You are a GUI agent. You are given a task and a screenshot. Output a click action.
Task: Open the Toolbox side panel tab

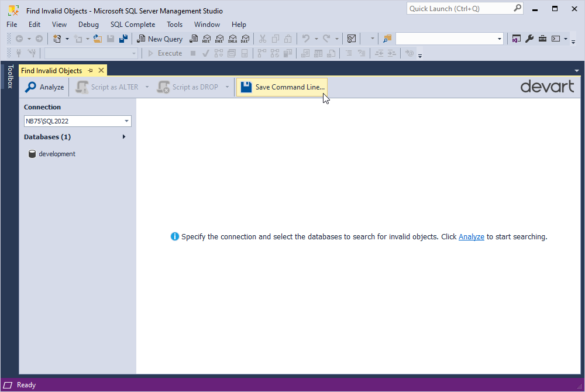tap(10, 77)
